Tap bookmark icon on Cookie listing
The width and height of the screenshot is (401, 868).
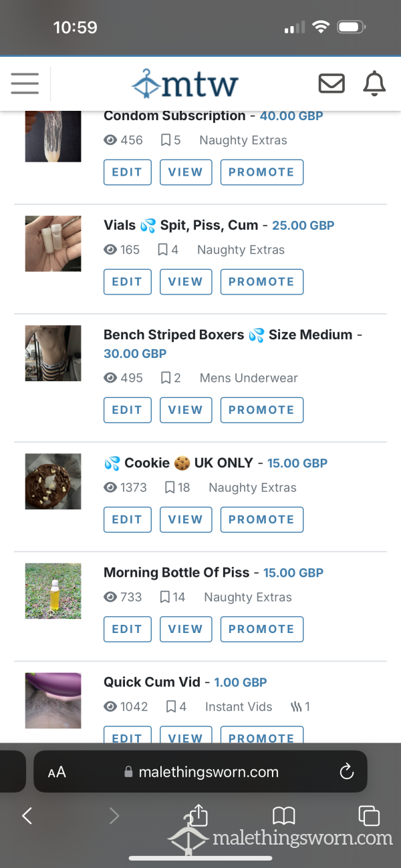170,487
